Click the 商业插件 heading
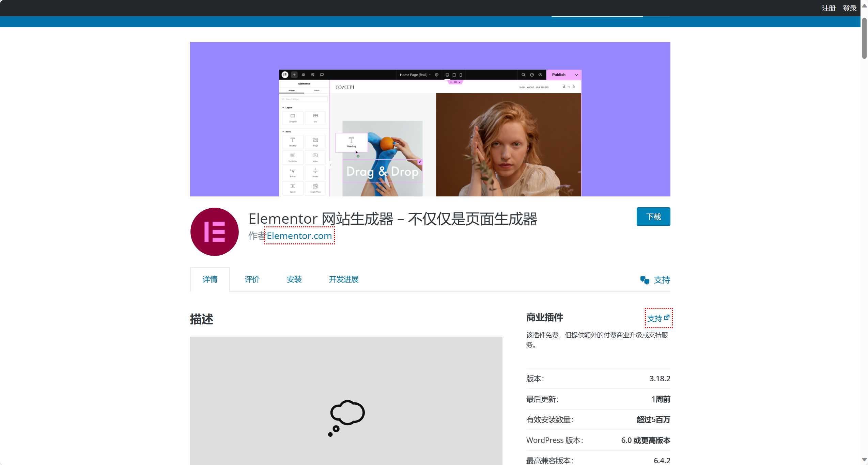The height and width of the screenshot is (465, 868). pos(544,317)
